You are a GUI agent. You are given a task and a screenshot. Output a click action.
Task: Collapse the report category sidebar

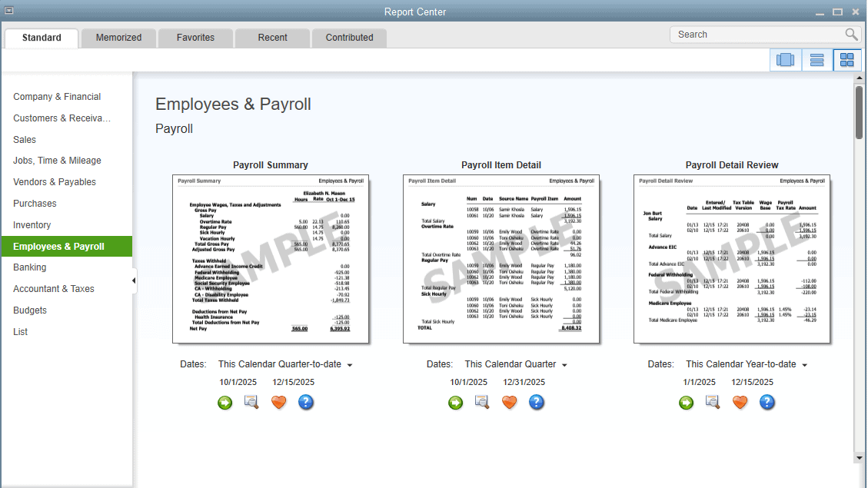133,281
